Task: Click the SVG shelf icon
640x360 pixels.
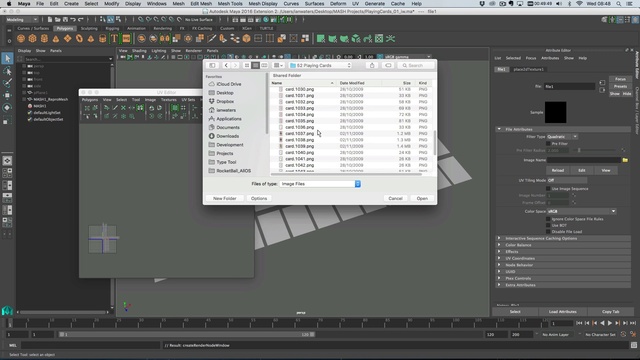Action: pyautogui.click(x=126, y=39)
